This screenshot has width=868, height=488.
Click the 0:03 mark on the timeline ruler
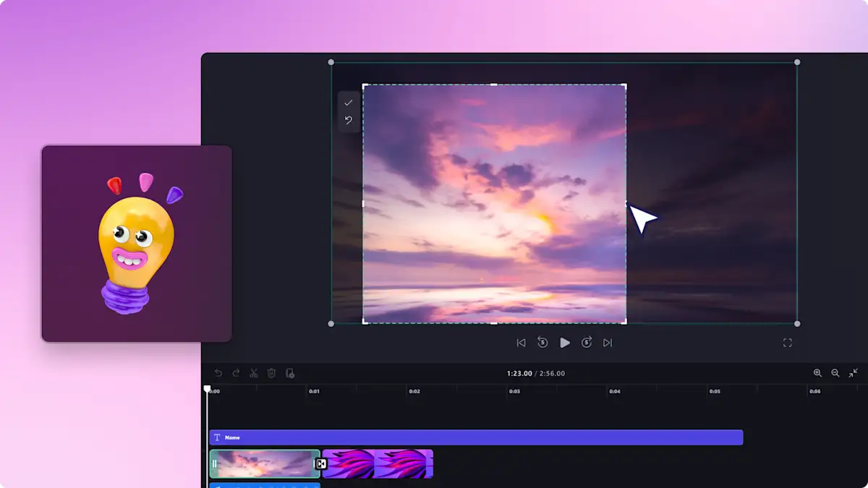pos(515,390)
